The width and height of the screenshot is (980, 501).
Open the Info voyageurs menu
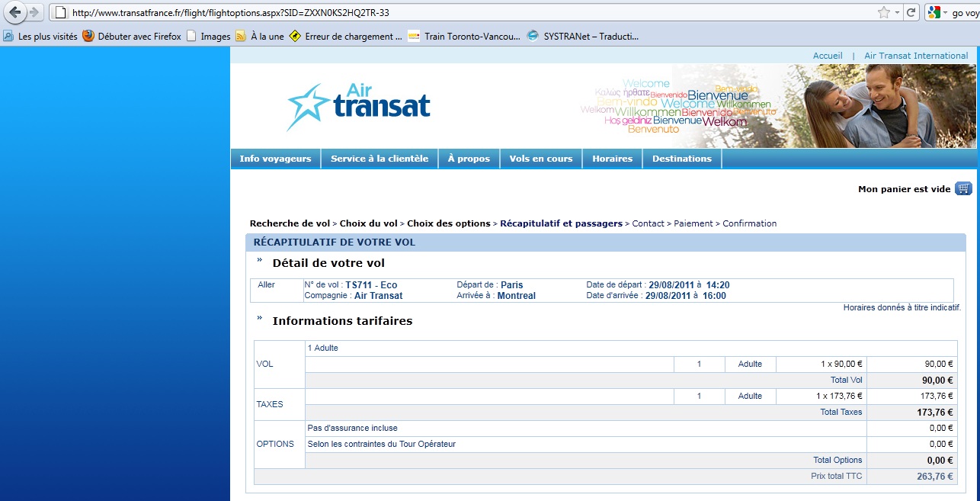point(275,159)
